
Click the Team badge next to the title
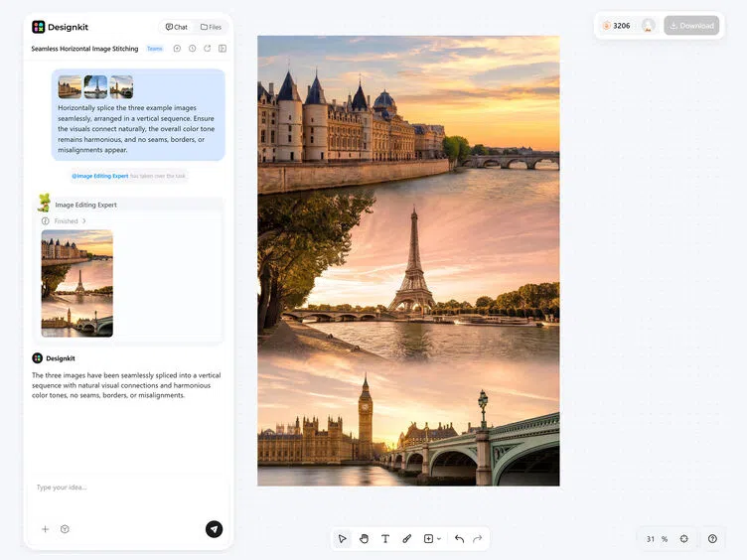pyautogui.click(x=154, y=49)
